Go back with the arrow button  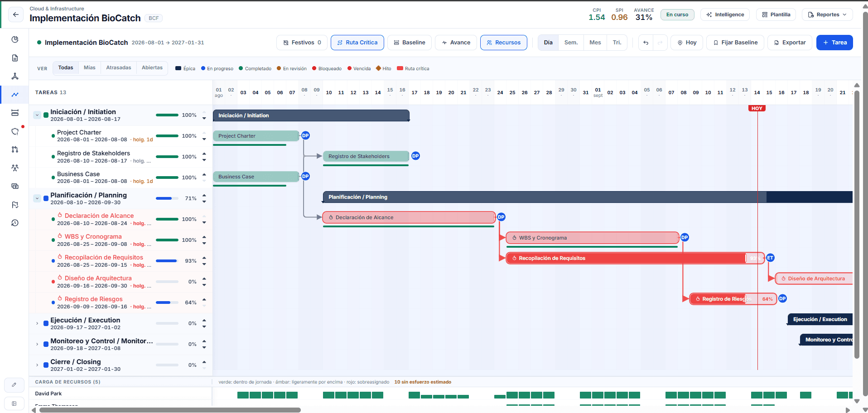click(16, 14)
